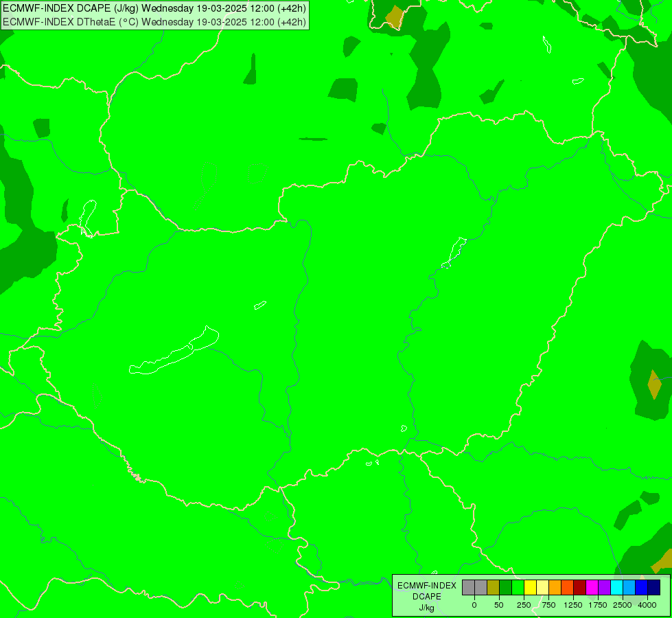Click the 1250 legend scale value
Screen dimensions: 672x618
tap(573, 605)
